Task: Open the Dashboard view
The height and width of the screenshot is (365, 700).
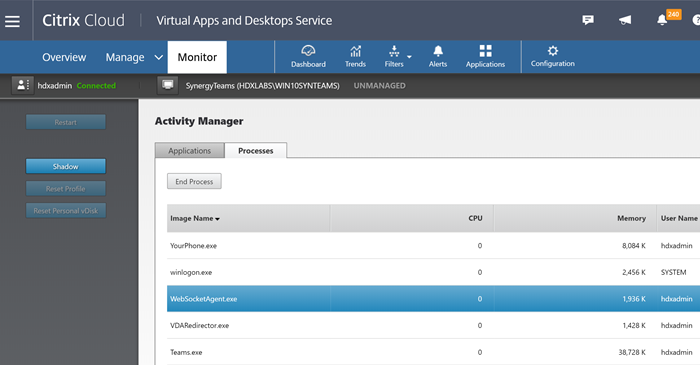Action: (x=308, y=57)
